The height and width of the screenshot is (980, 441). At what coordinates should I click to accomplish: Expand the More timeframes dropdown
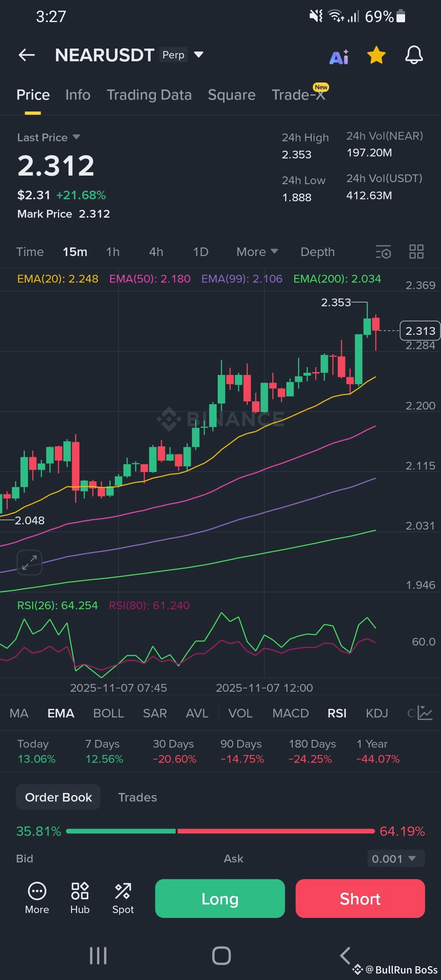[257, 252]
